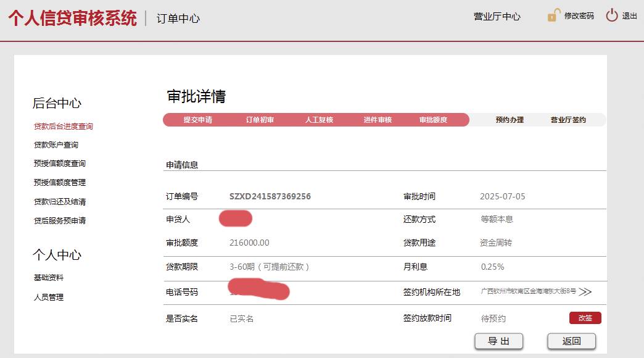Image resolution: width=644 pixels, height=358 pixels.
Task: Open 预授信额度管理 in the sidebar
Action: pos(60,182)
